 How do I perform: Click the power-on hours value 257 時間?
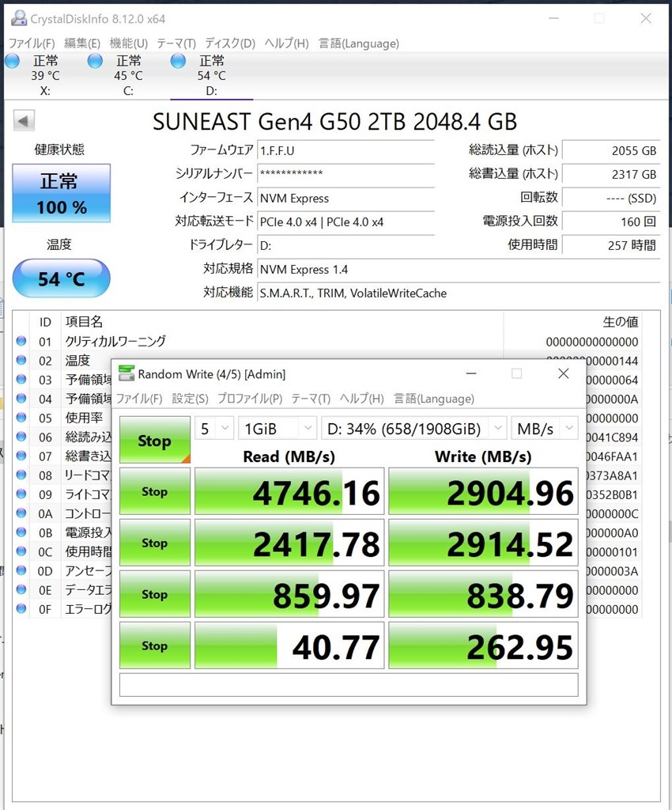pos(611,245)
